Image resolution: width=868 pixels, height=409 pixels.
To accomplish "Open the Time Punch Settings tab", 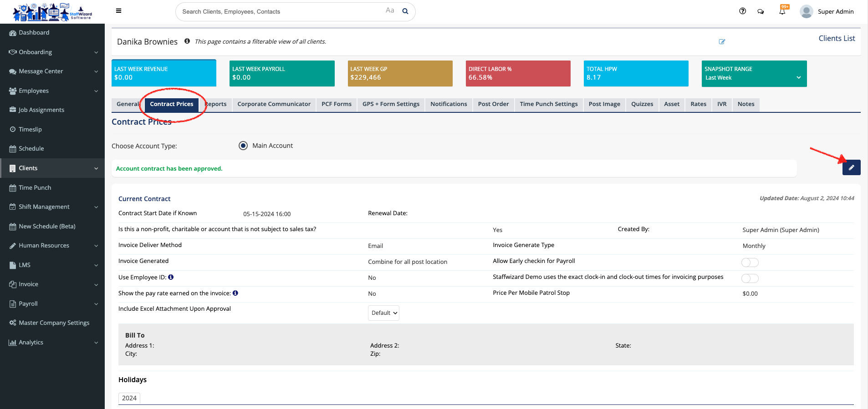I will click(548, 104).
